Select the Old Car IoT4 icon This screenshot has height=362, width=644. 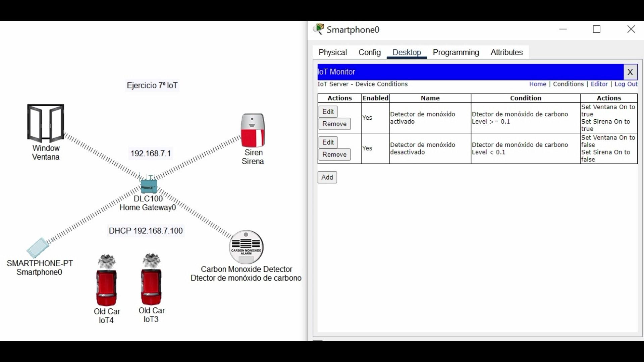[x=107, y=281]
